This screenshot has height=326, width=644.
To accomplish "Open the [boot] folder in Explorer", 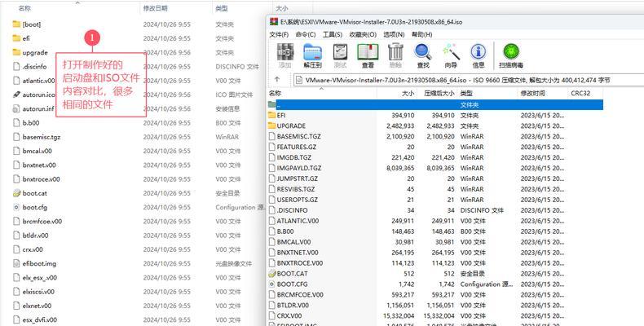I will 27,24.
